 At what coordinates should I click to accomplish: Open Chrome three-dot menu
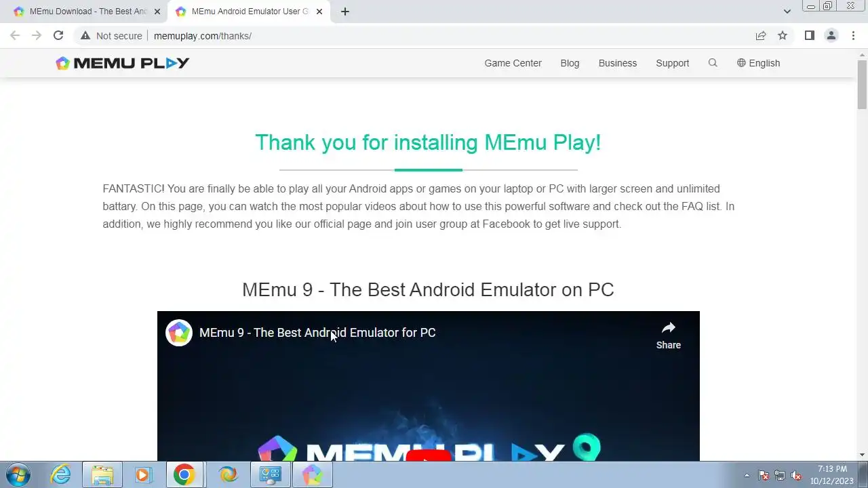coord(853,36)
